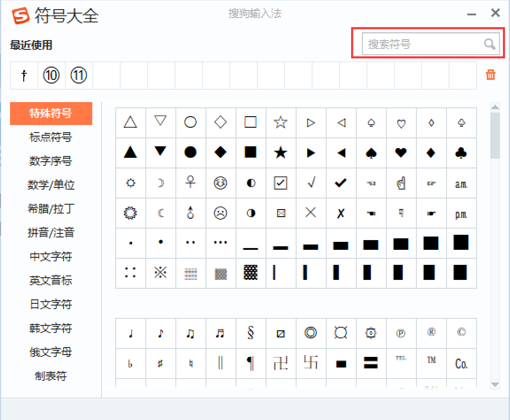This screenshot has width=510, height=420.
Task: Insert recently used circled 10 symbol
Action: 51,76
